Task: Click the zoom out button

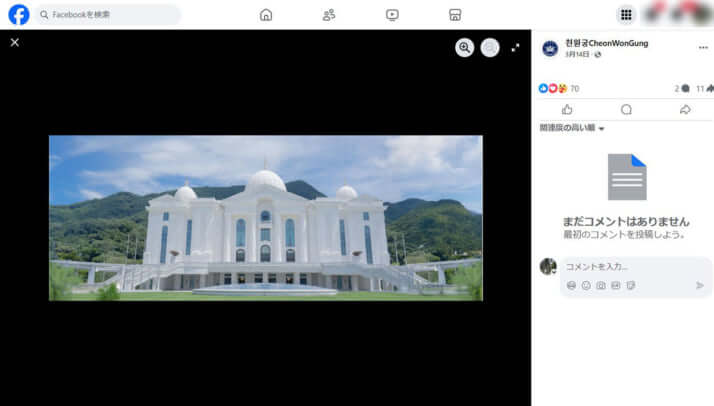Action: (490, 47)
